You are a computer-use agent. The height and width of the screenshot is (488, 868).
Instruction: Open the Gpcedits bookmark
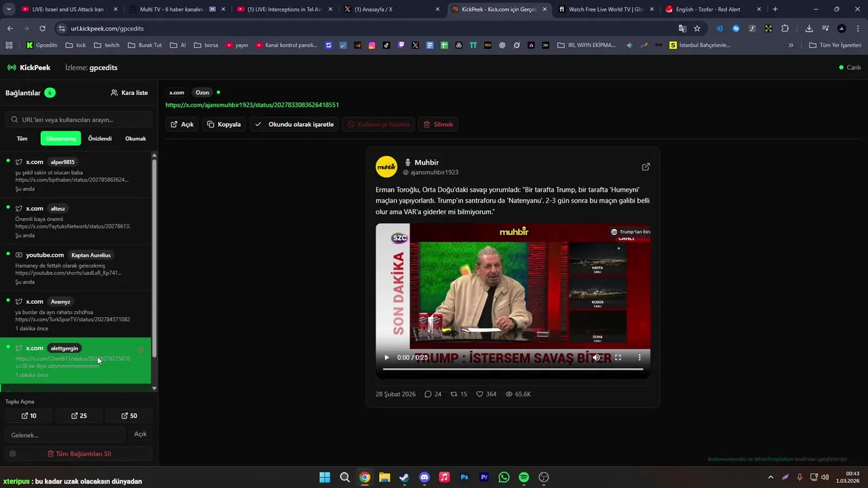pos(41,45)
